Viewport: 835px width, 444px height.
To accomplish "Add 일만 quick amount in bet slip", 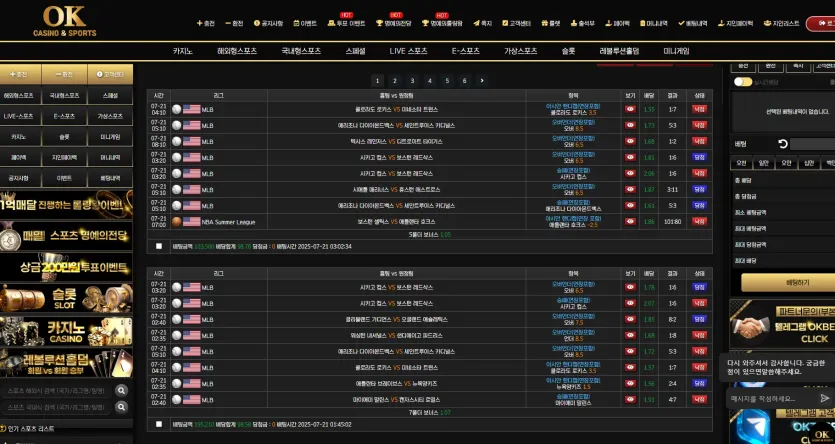I will click(764, 163).
